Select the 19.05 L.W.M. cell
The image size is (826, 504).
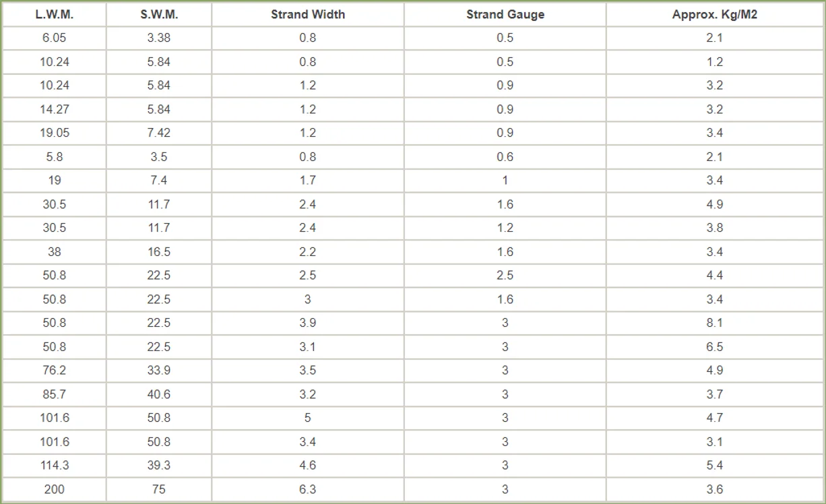54,133
